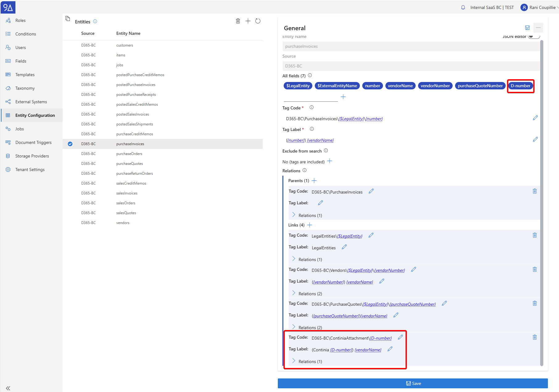
Task: Collapse the left sidebar navigation
Action: [8, 388]
